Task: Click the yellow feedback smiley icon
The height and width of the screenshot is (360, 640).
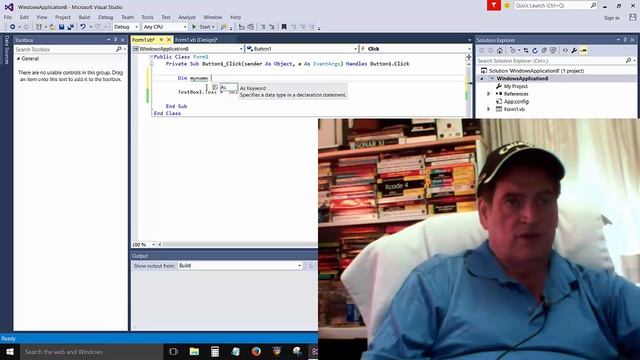Action: 507,5
